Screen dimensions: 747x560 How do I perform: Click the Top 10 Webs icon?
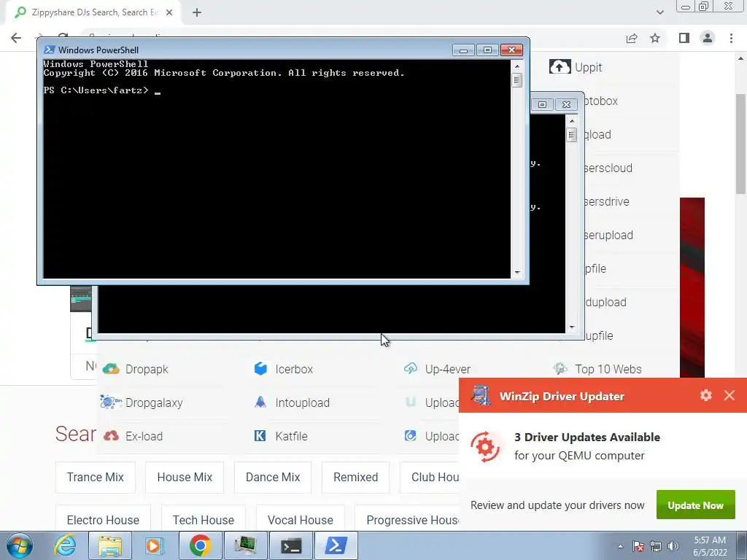point(560,368)
